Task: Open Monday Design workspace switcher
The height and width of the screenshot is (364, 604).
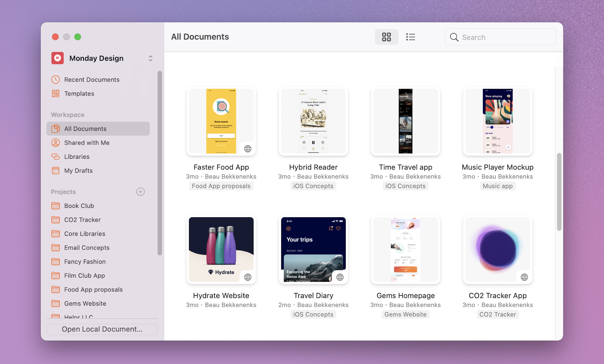Action: 150,58
